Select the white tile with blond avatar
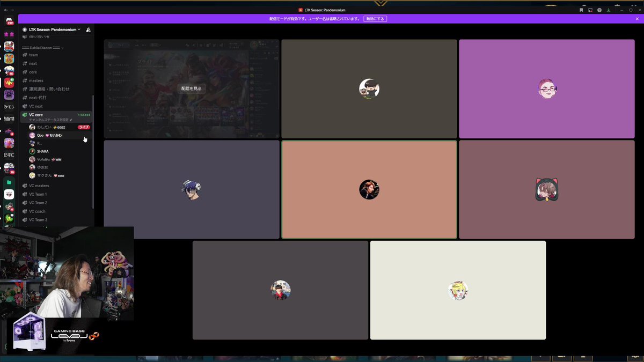 click(458, 290)
